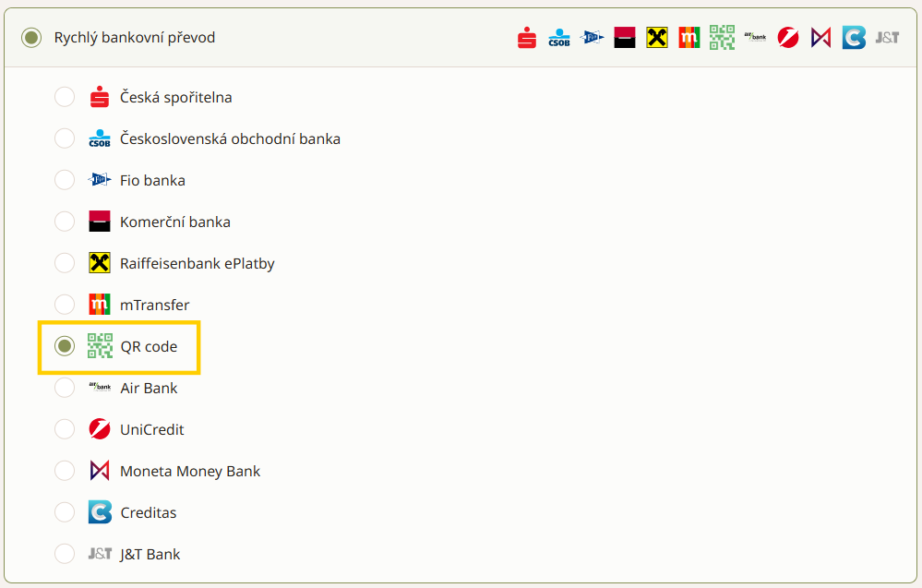Click the 'mTransfer' label
The width and height of the screenshot is (922, 588).
pyautogui.click(x=155, y=306)
